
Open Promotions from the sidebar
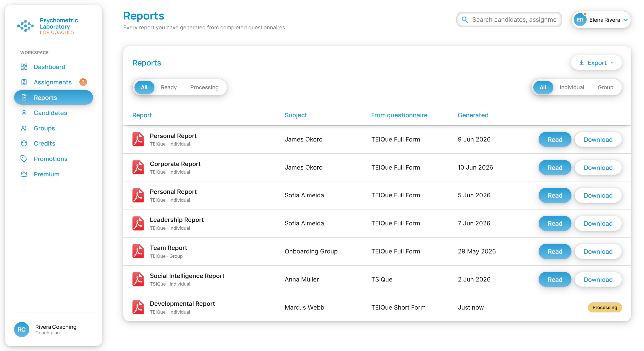tap(53, 159)
